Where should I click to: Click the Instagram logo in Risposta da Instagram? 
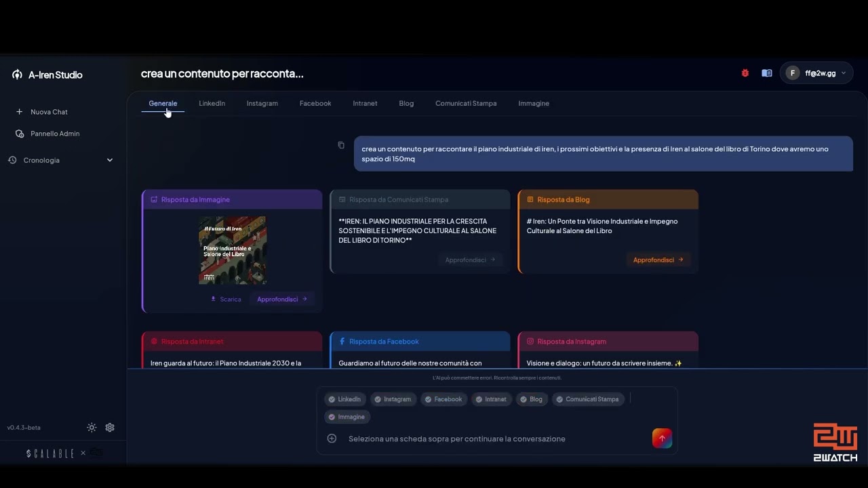pyautogui.click(x=530, y=342)
